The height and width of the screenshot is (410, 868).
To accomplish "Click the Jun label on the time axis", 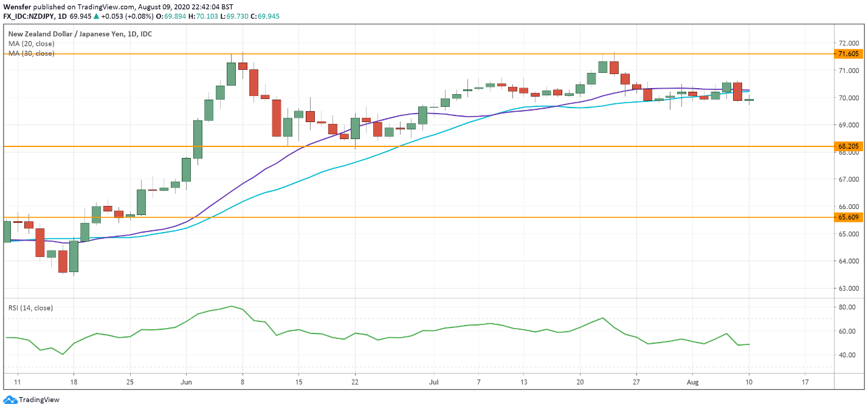I will point(186,382).
